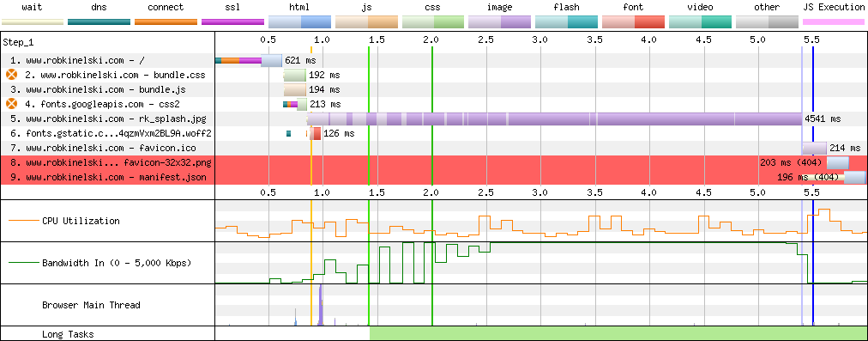Click the long rk_splash.jpg download bar
The height and width of the screenshot is (341, 868).
click(x=554, y=119)
